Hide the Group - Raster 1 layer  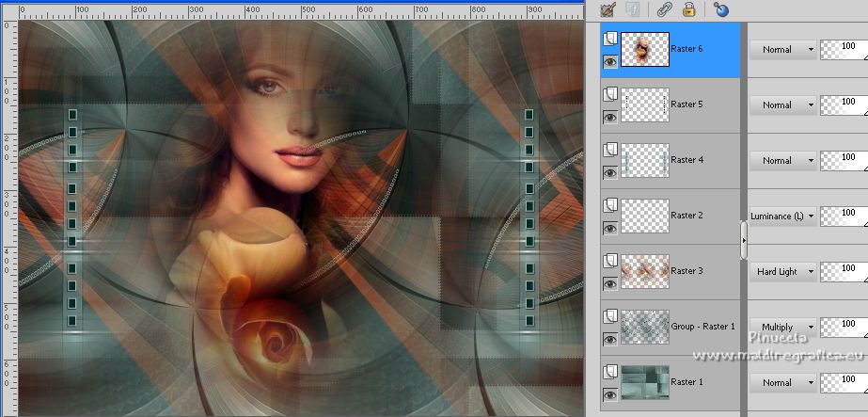point(610,339)
